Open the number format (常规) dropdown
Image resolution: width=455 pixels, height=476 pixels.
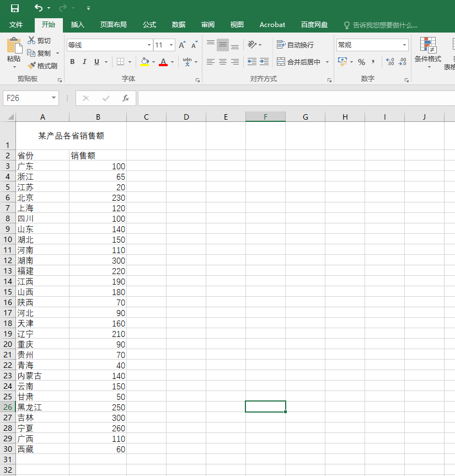pyautogui.click(x=404, y=45)
